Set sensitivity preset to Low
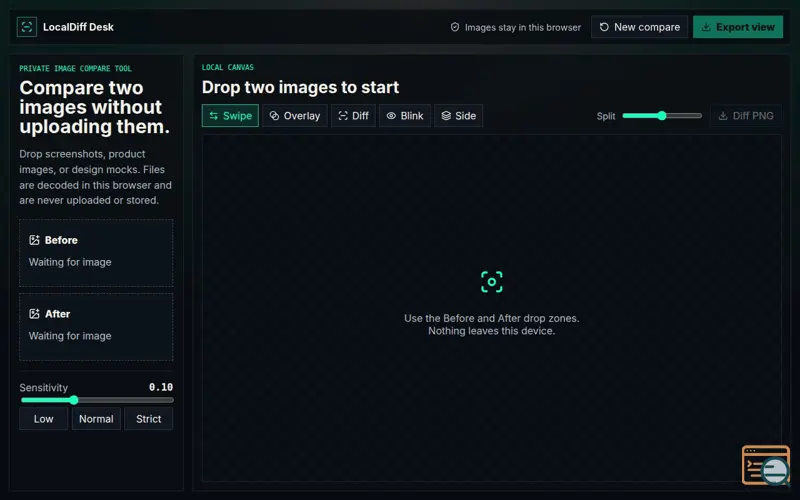This screenshot has height=500, width=800. 43,419
